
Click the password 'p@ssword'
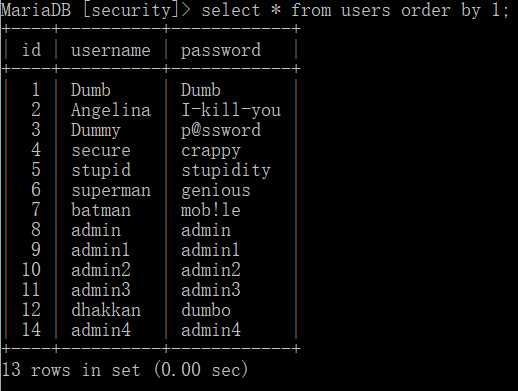(x=221, y=131)
